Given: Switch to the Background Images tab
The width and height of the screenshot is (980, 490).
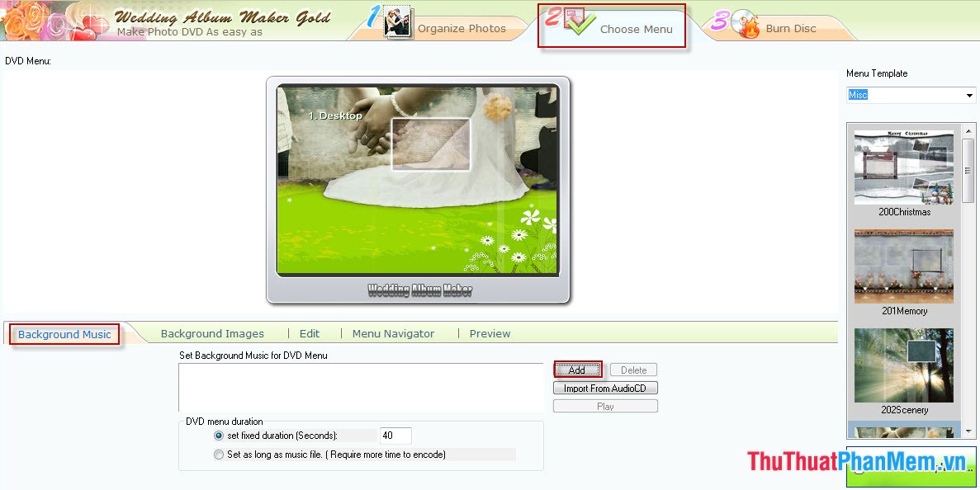Looking at the screenshot, I should click(212, 333).
